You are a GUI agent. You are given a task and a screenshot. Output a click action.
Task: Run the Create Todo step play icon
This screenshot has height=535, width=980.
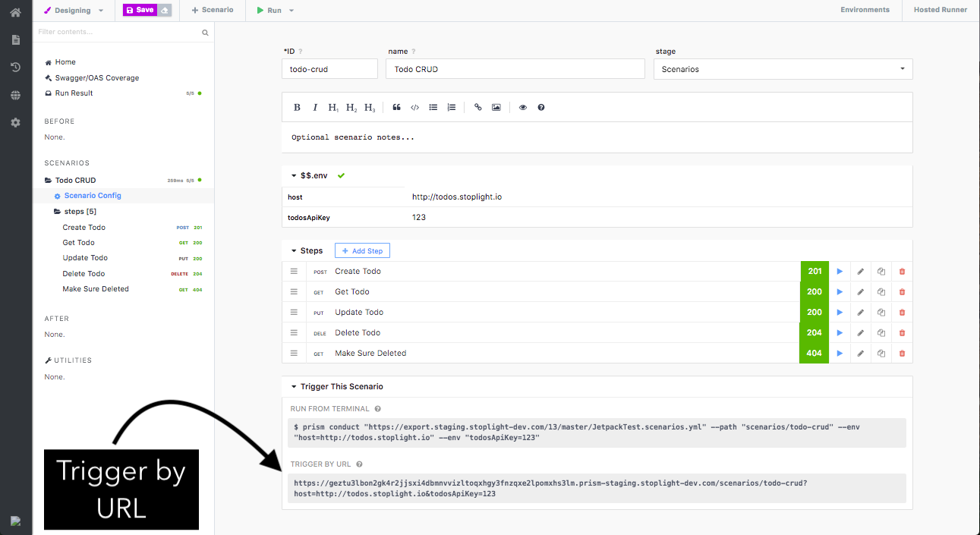click(x=840, y=271)
